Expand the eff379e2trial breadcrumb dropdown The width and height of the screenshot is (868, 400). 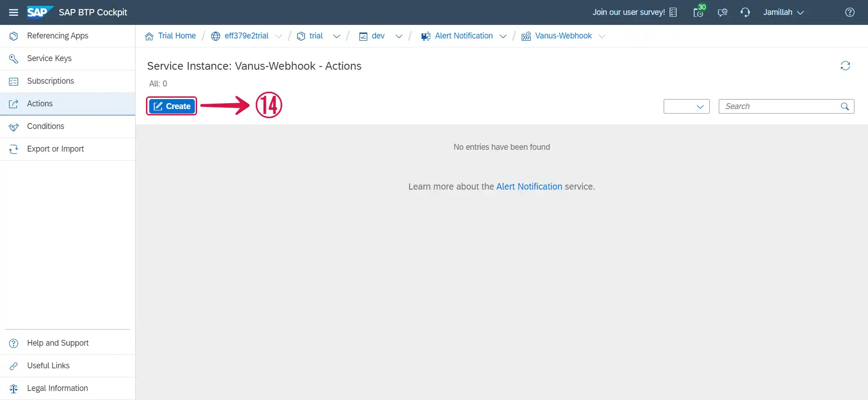coord(278,36)
